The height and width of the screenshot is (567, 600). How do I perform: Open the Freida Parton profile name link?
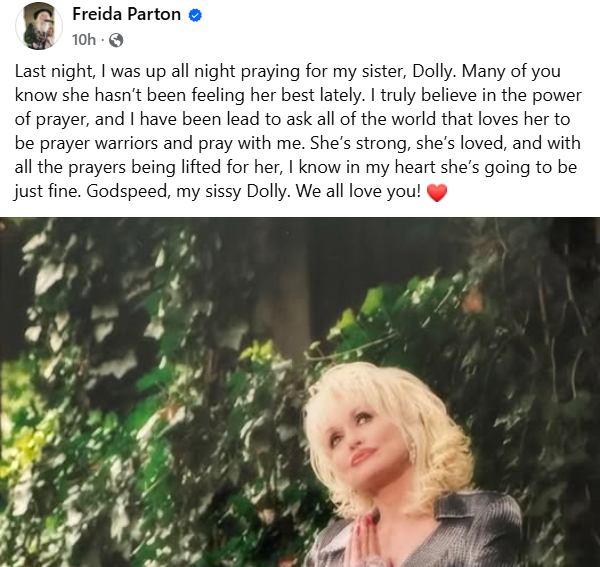point(126,15)
